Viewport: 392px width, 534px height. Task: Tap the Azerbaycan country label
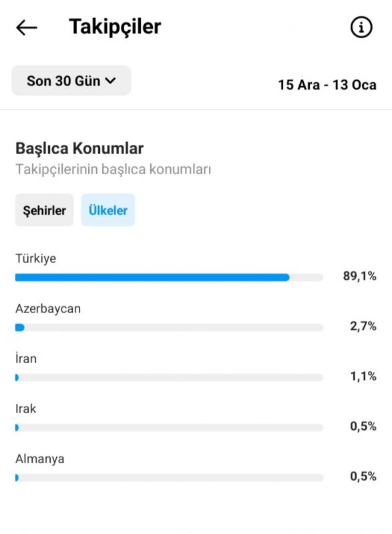tap(48, 308)
